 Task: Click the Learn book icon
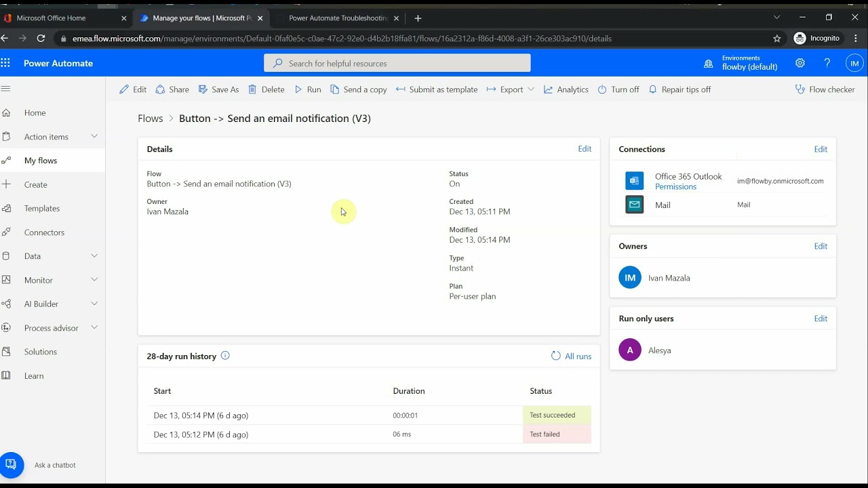coord(6,375)
